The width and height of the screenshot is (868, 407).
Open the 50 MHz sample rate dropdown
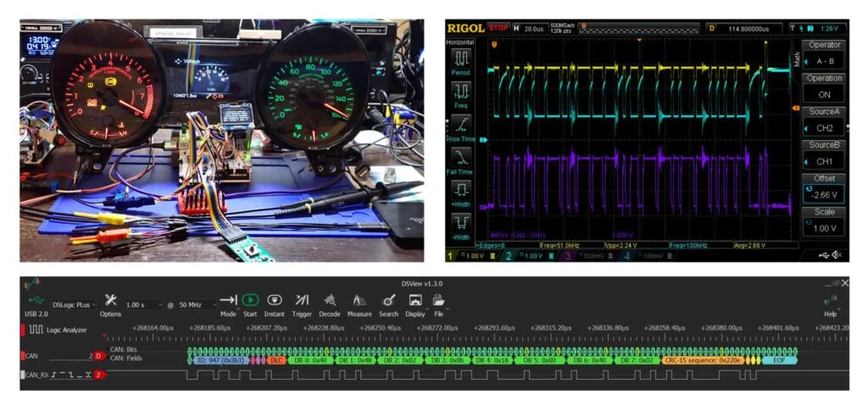195,304
